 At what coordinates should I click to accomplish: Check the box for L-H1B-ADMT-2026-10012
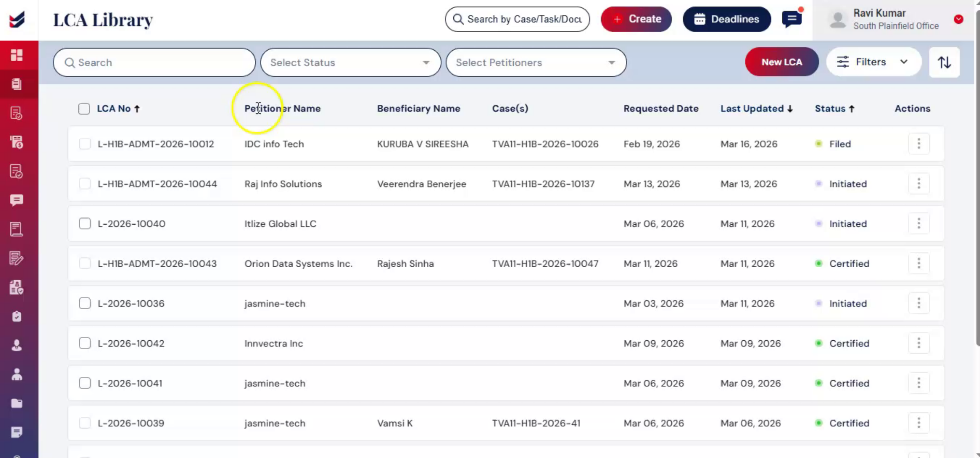click(85, 144)
